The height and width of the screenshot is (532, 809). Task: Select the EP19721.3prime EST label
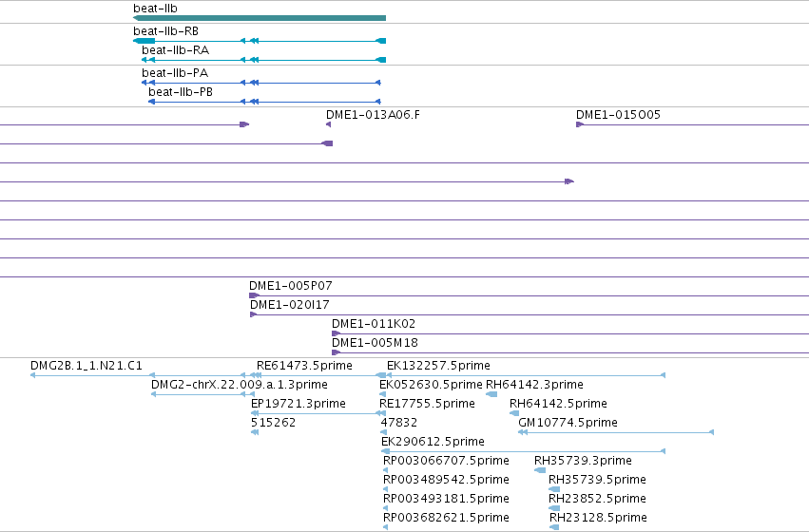pyautogui.click(x=299, y=404)
